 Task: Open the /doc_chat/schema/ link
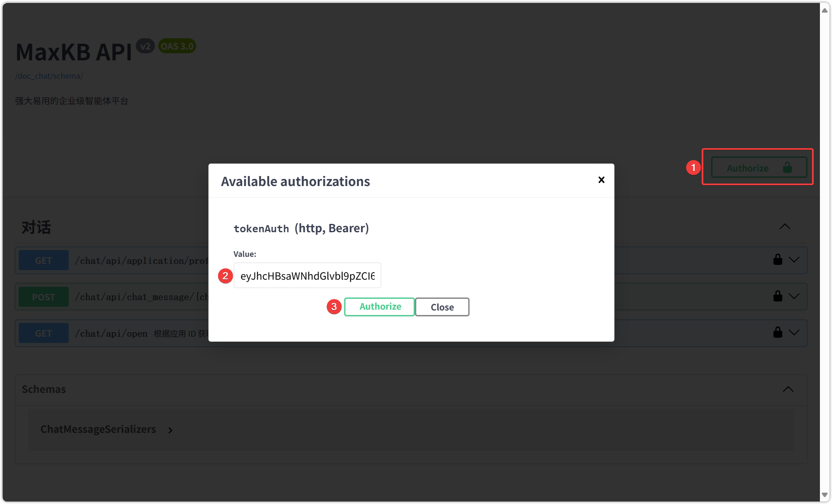(x=49, y=76)
